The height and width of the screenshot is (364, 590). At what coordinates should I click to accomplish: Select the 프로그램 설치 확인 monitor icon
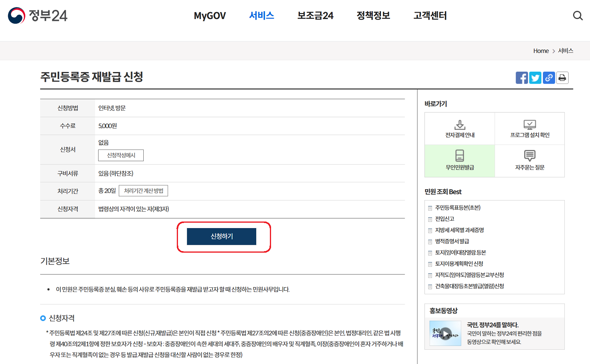pyautogui.click(x=530, y=128)
